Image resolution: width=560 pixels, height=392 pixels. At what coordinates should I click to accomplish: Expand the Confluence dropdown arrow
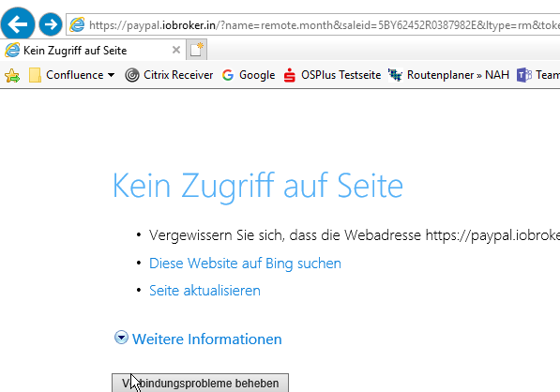click(111, 75)
